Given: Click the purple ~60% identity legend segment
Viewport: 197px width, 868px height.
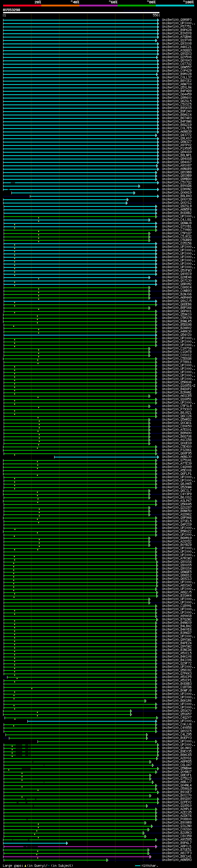Looking at the screenshot, I should (99, 6).
